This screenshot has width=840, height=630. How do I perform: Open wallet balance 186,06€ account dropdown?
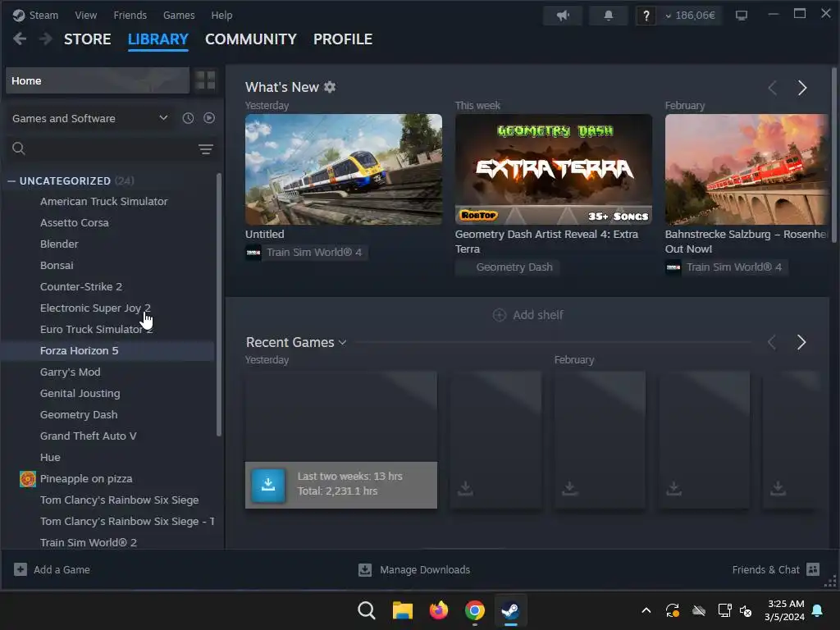point(691,16)
